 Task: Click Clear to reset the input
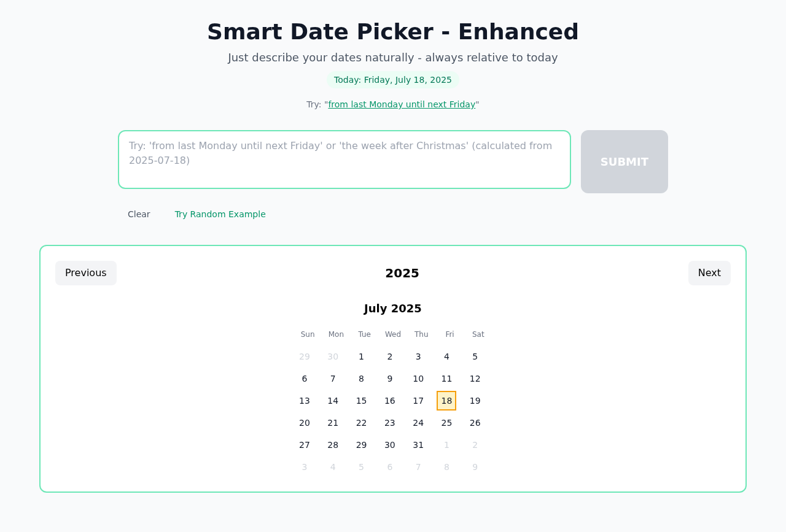point(138,214)
